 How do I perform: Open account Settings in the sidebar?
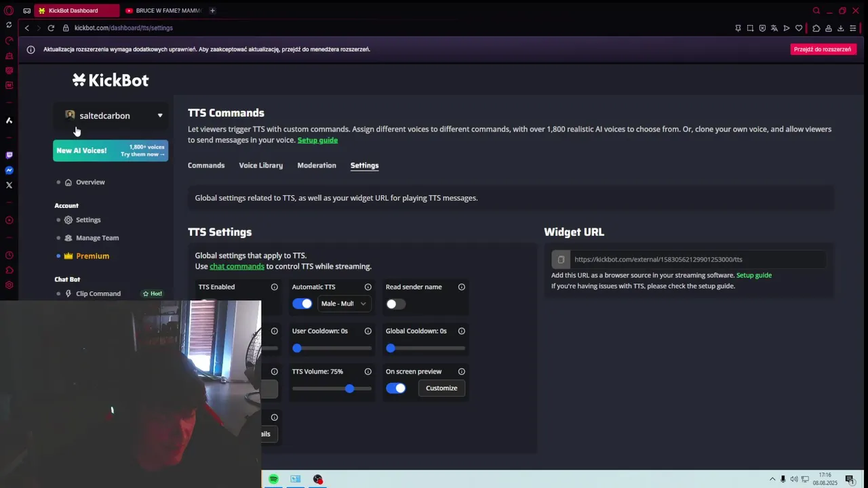tap(88, 220)
